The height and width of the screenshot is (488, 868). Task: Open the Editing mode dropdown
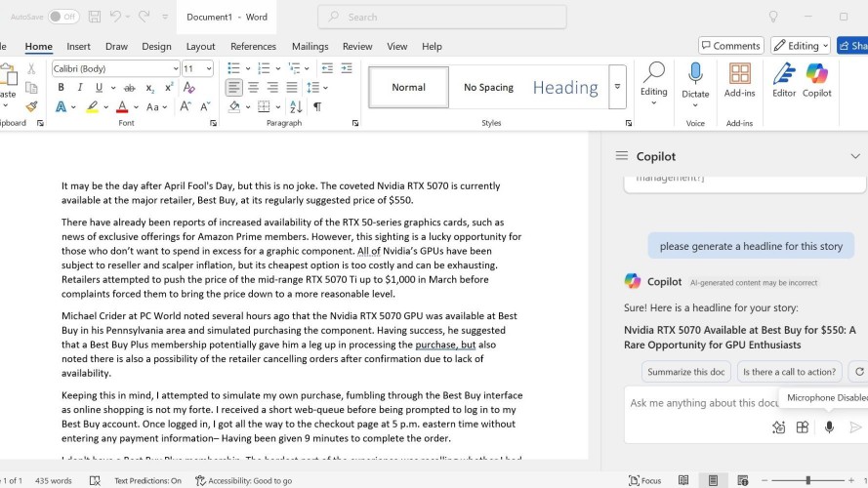(x=801, y=45)
